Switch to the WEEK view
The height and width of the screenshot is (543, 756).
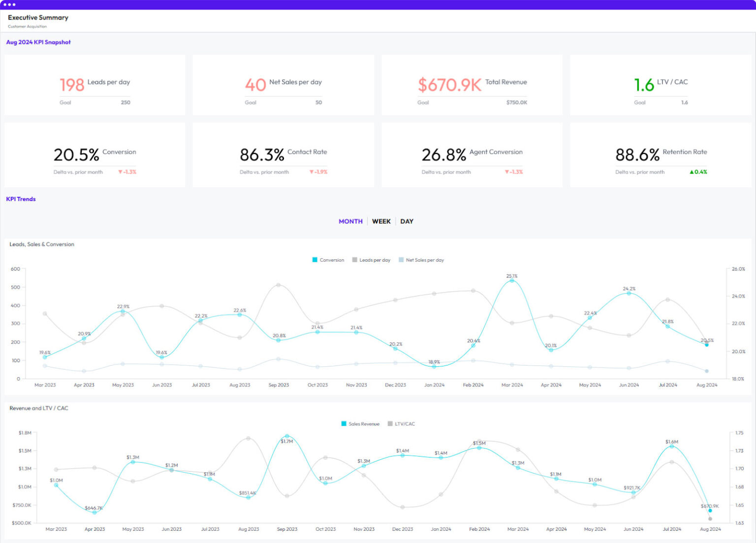coord(381,221)
